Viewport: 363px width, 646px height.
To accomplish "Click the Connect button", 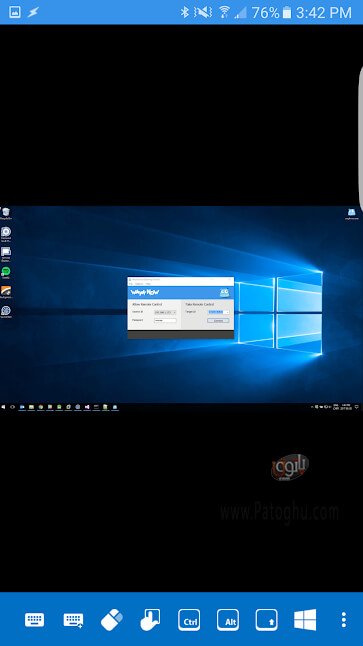I will [218, 321].
